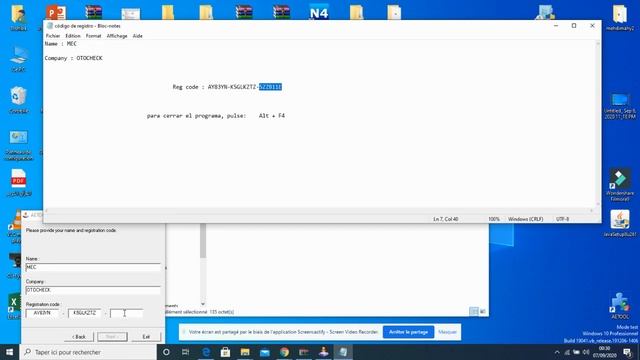Launch Google Chrome from the taskbar
Image resolution: width=640 pixels, height=360 pixels.
284,352
